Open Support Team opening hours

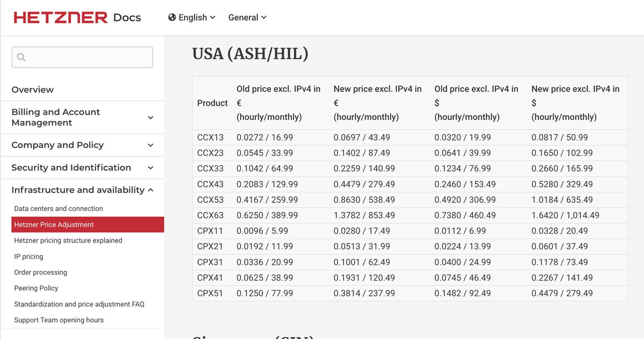[x=59, y=320]
